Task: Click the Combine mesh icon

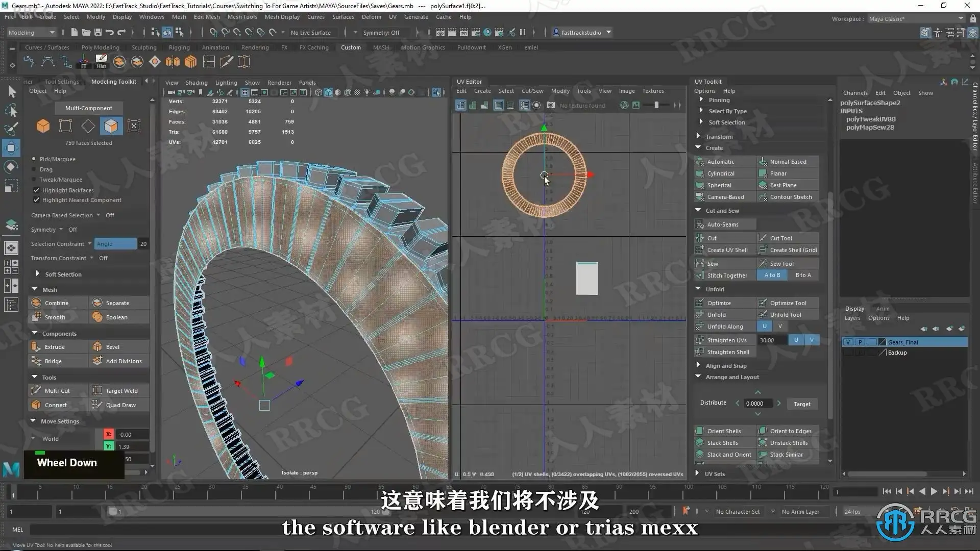Action: 36,303
